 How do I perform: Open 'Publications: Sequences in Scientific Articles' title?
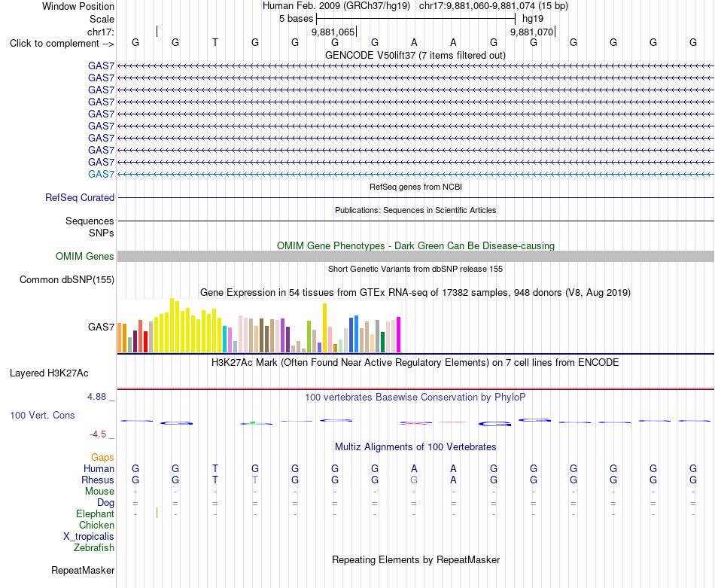[x=415, y=210]
